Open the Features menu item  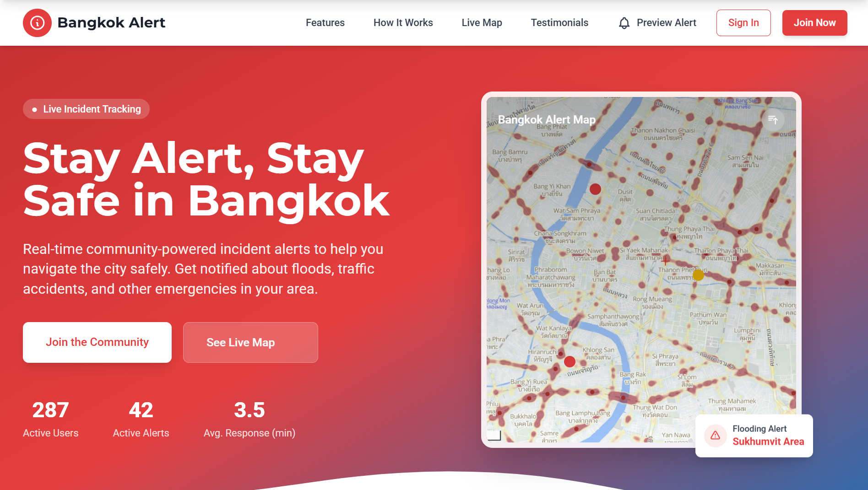(x=325, y=23)
